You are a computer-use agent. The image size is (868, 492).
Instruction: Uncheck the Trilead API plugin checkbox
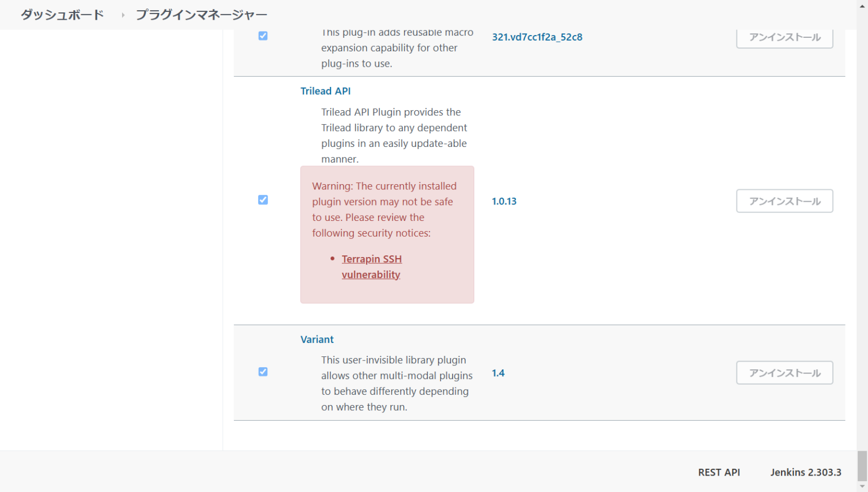coord(263,199)
